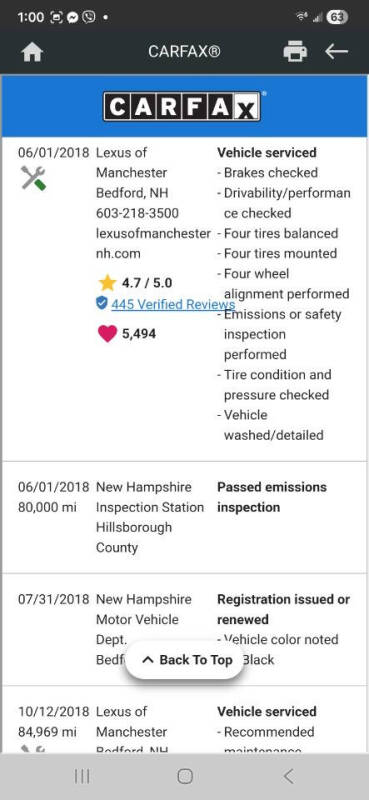Tap the battery indicator in status bar
The width and height of the screenshot is (369, 800).
337,17
